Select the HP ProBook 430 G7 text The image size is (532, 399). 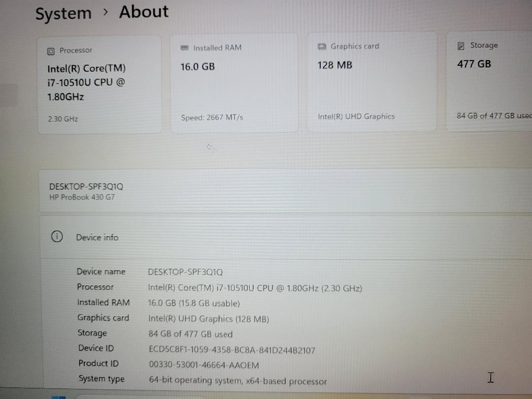click(x=82, y=197)
